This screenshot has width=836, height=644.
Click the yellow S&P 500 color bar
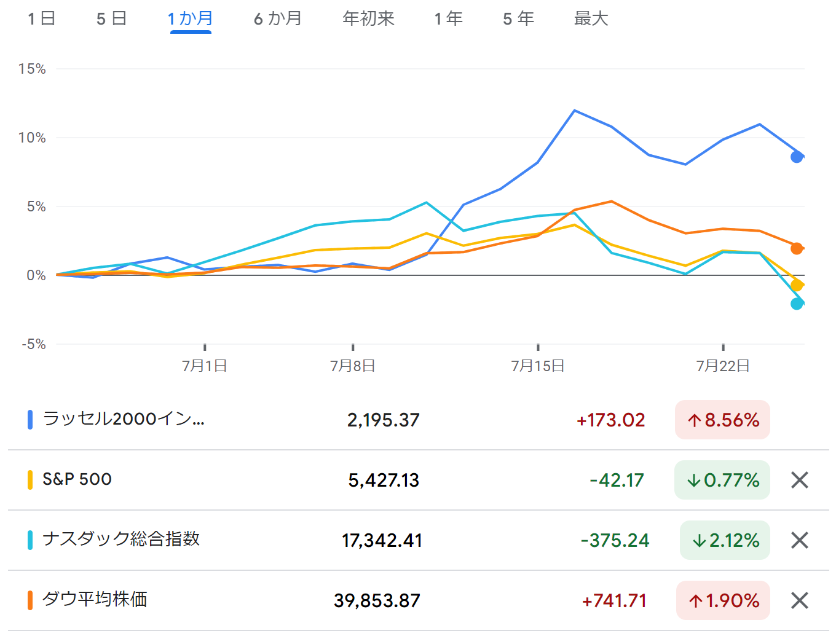pos(30,480)
